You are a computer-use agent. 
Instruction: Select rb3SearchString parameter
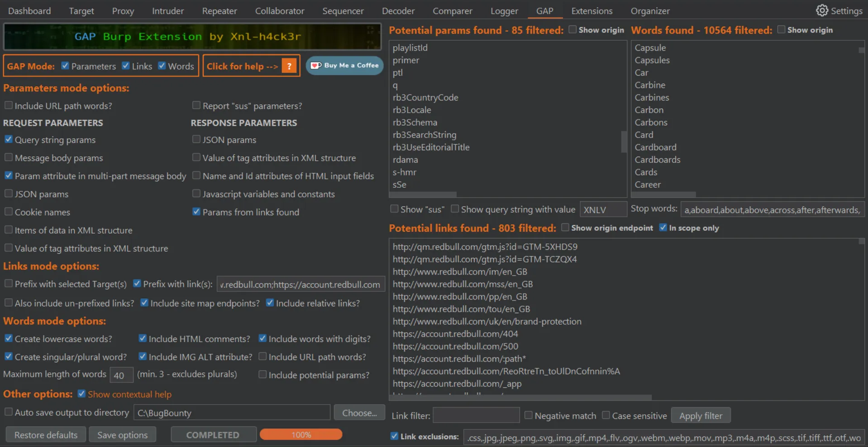pyautogui.click(x=424, y=135)
